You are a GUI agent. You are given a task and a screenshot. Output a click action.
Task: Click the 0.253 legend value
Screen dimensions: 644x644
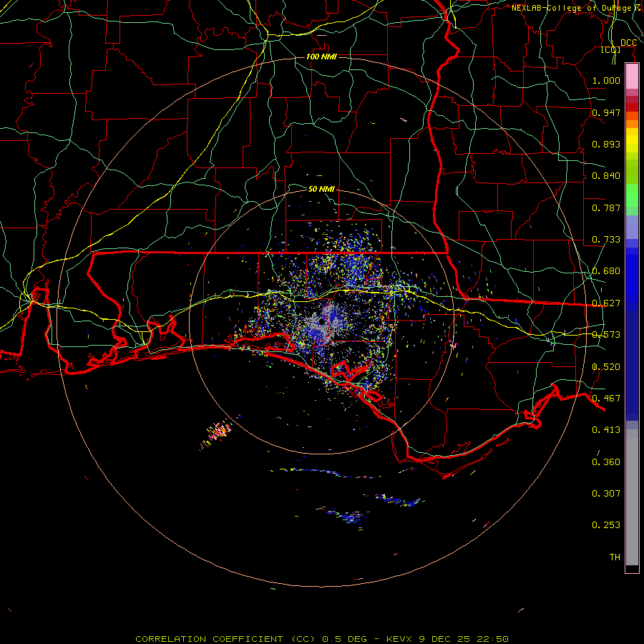606,525
